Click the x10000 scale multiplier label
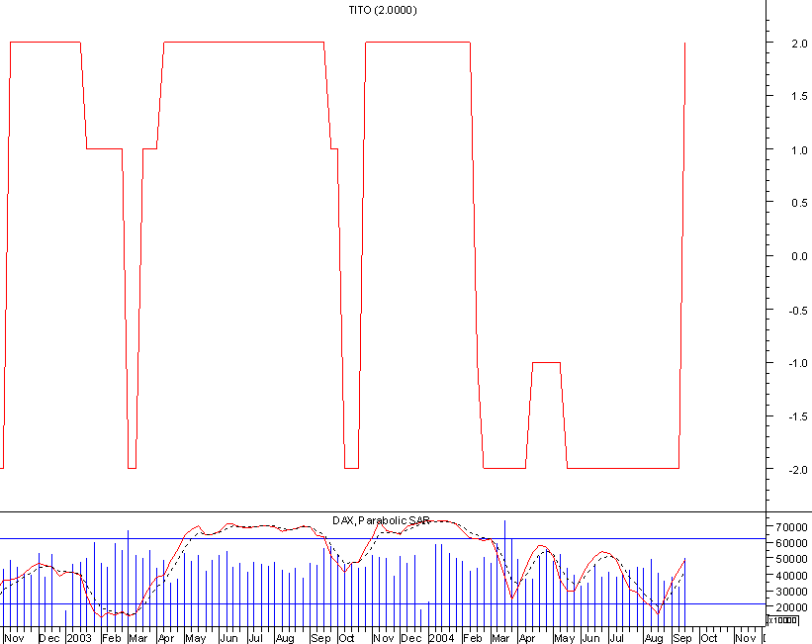 tap(783, 620)
